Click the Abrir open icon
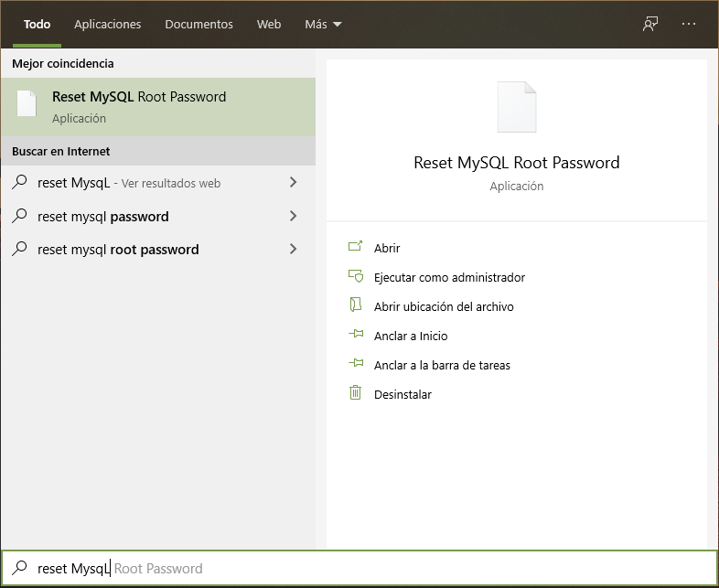This screenshot has height=588, width=719. (356, 248)
